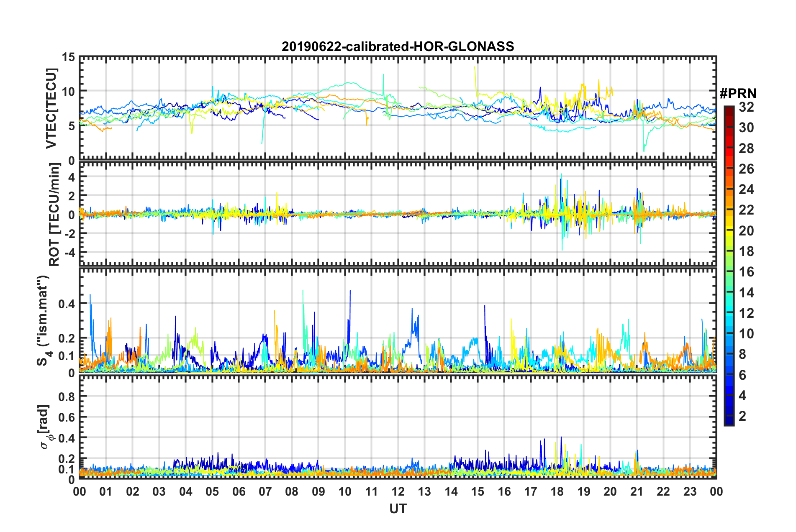Click the yellow band near PRN 20 on colorbar
796x532 pixels.
pyautogui.click(x=729, y=231)
